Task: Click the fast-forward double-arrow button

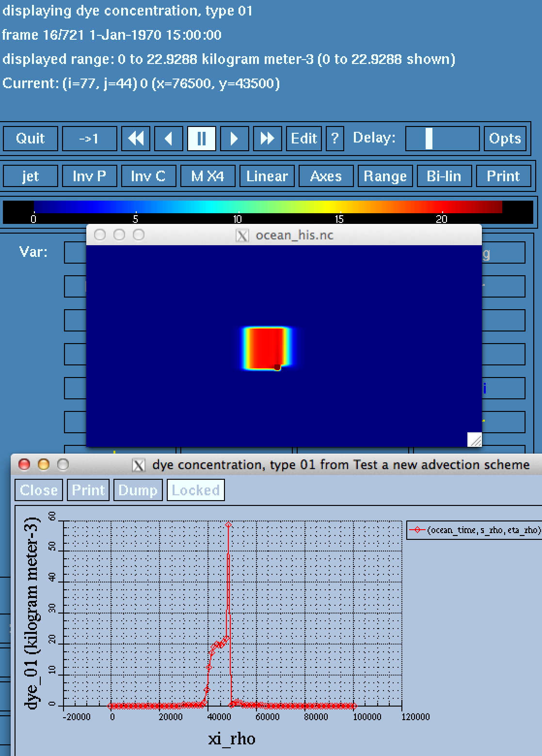Action: pos(267,139)
